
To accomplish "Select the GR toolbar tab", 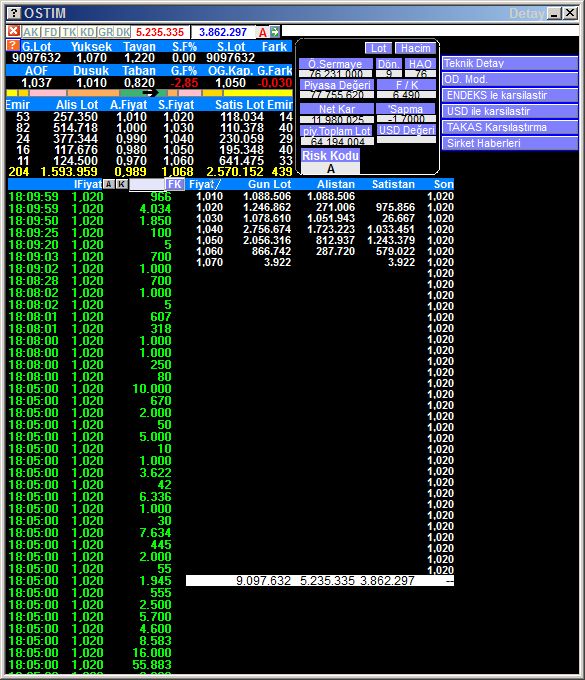I will [105, 32].
